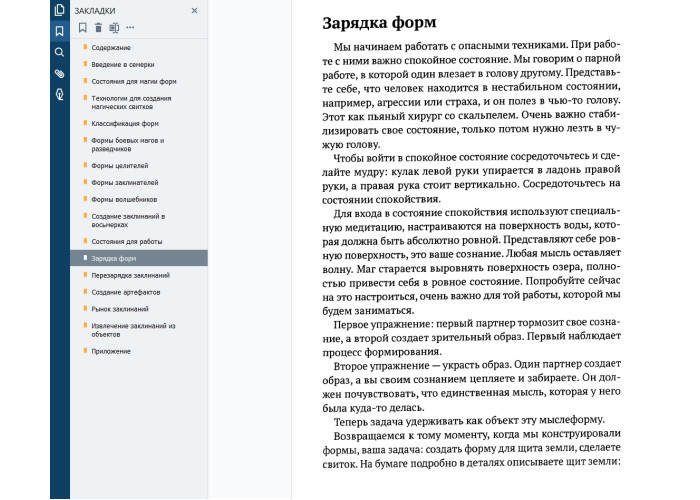Open Введение в сенерки bookmark
Viewport: 700px width, 500px height.
(122, 64)
